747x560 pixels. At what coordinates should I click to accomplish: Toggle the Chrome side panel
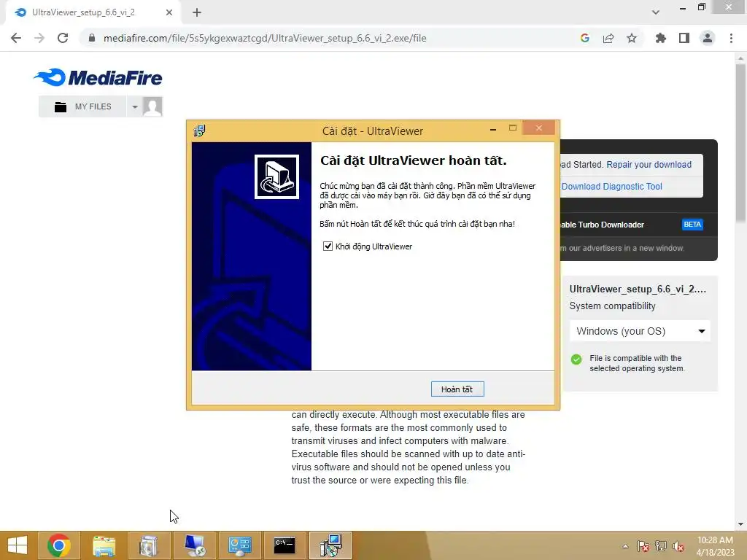[x=684, y=38]
